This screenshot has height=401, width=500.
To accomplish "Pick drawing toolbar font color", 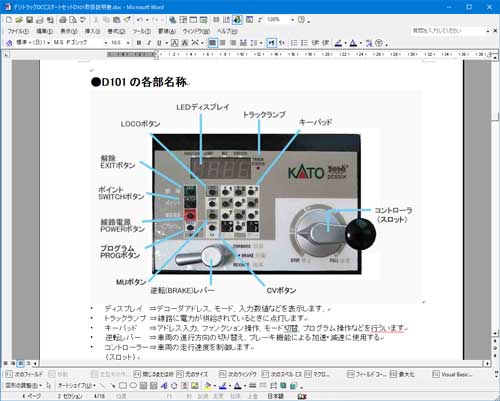I will [237, 386].
